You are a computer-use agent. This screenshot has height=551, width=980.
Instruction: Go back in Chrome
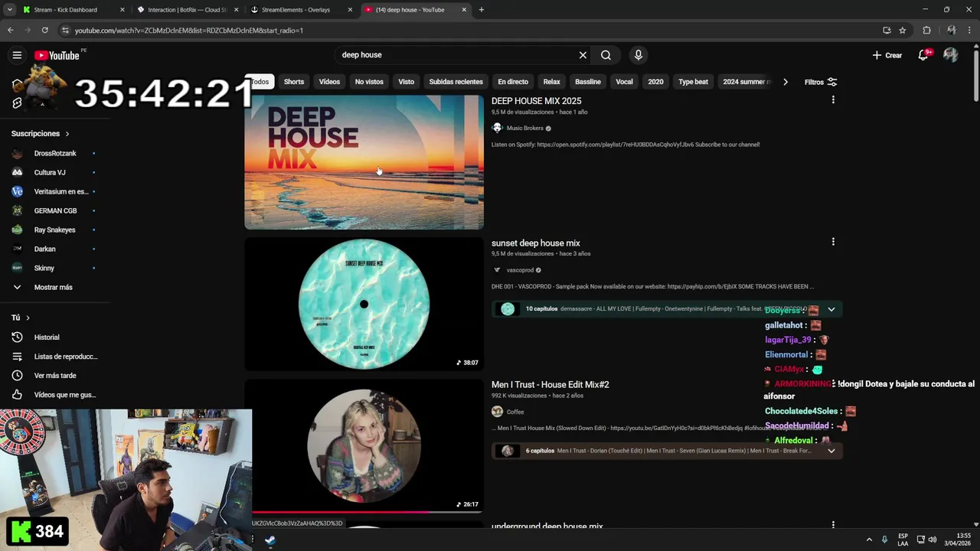(10, 30)
